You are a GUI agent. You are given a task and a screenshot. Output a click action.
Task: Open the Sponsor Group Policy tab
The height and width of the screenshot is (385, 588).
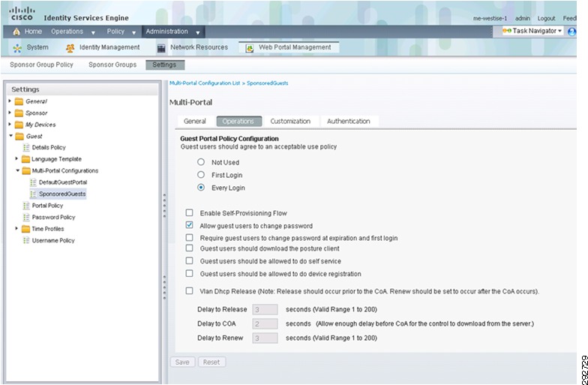(x=42, y=65)
